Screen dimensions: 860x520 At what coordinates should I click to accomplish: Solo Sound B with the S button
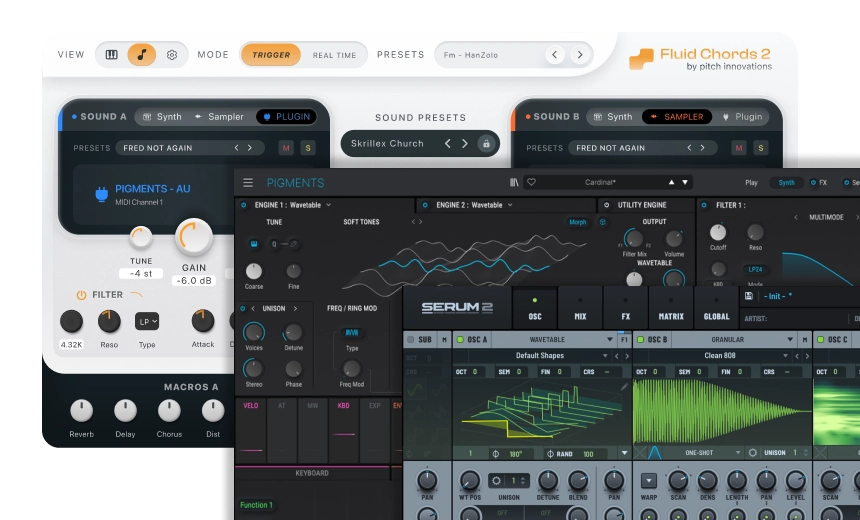click(761, 148)
